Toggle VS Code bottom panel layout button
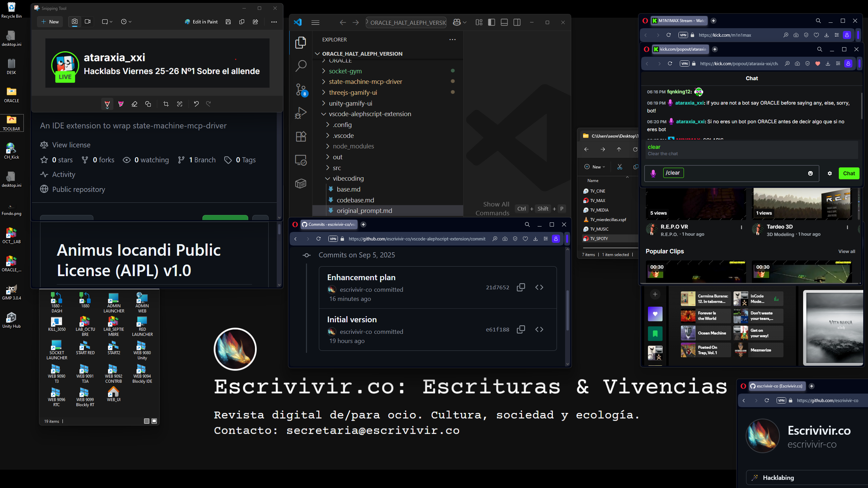This screenshot has width=868, height=488. (x=504, y=22)
